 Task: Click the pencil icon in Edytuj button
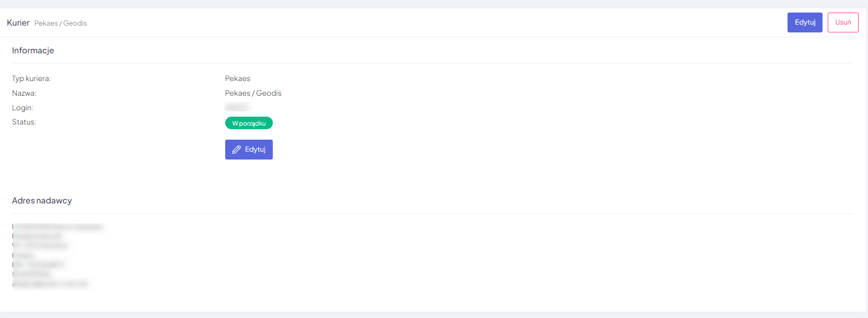236,150
